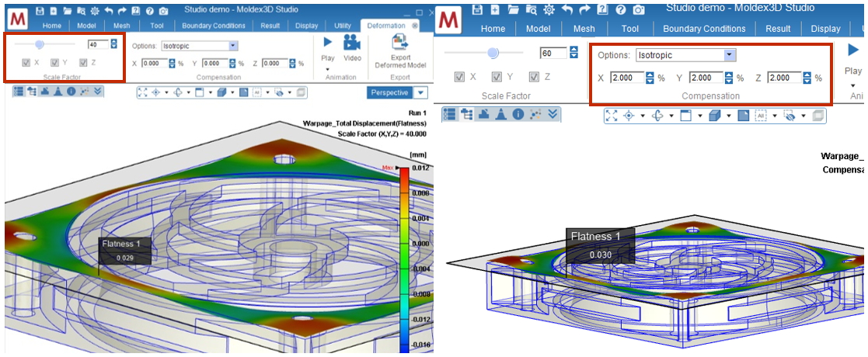The image size is (868, 357).
Task: Click the tree view icon in left panel toolbar
Action: (x=31, y=92)
